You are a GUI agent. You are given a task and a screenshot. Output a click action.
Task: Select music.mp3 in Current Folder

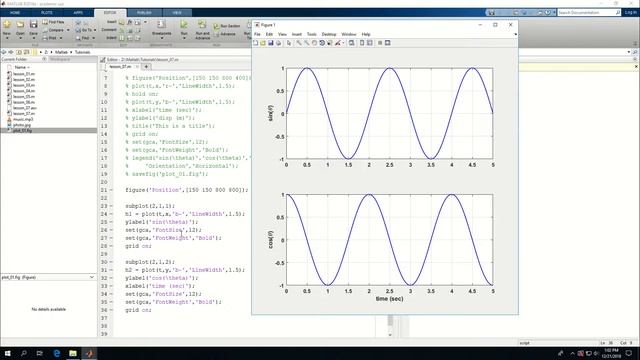point(23,119)
